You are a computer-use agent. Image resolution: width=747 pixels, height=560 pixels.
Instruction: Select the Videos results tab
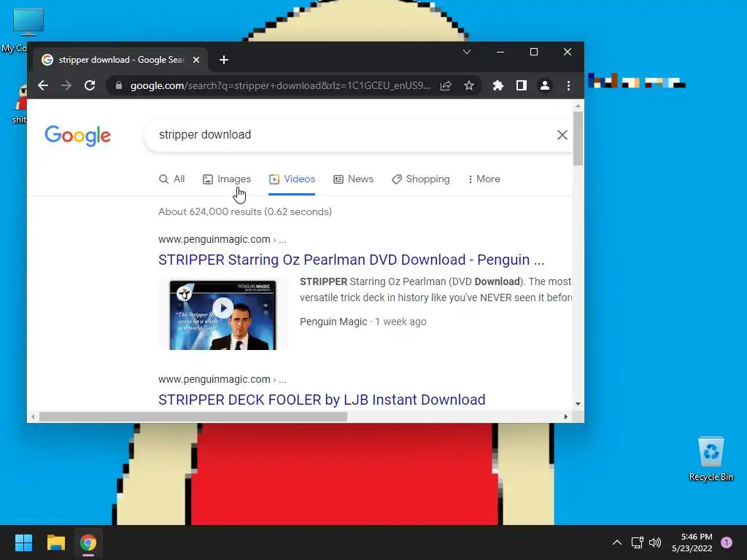(x=292, y=179)
